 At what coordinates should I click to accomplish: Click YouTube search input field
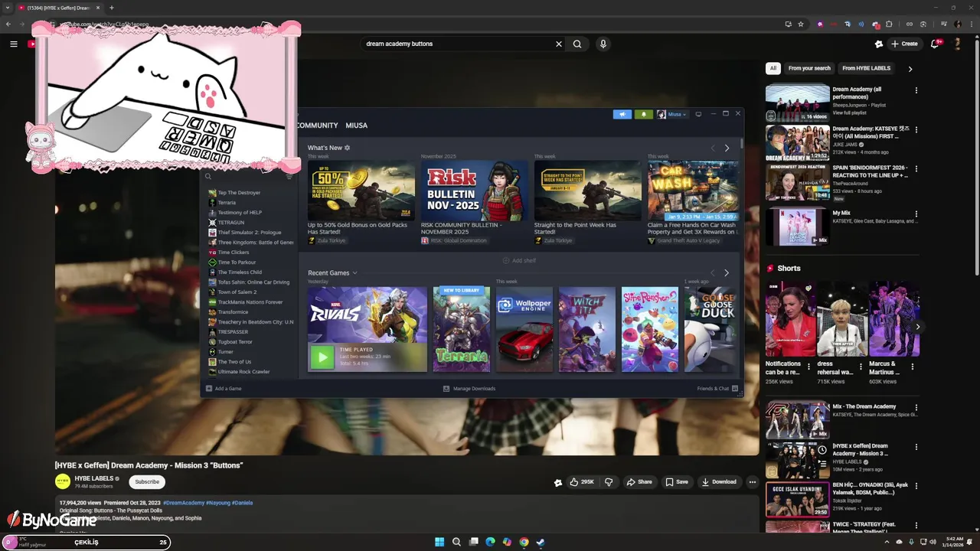pos(458,44)
